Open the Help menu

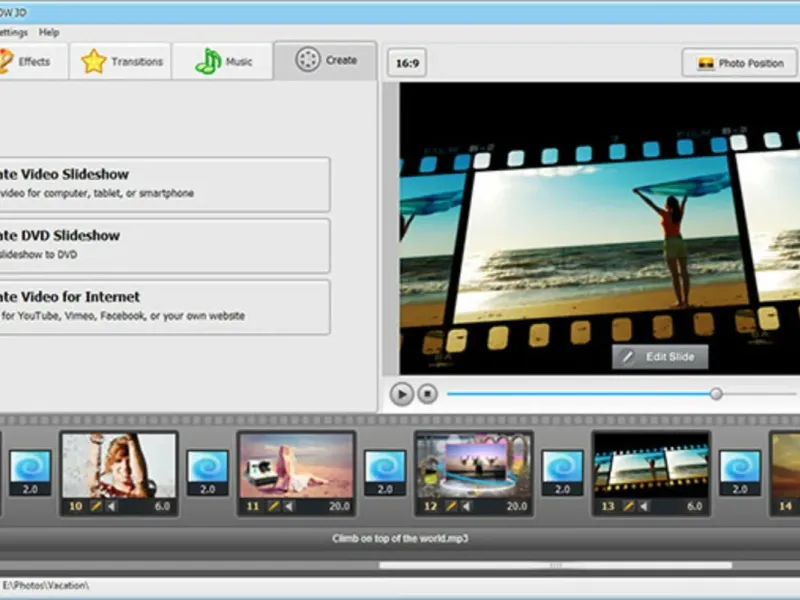[49, 32]
